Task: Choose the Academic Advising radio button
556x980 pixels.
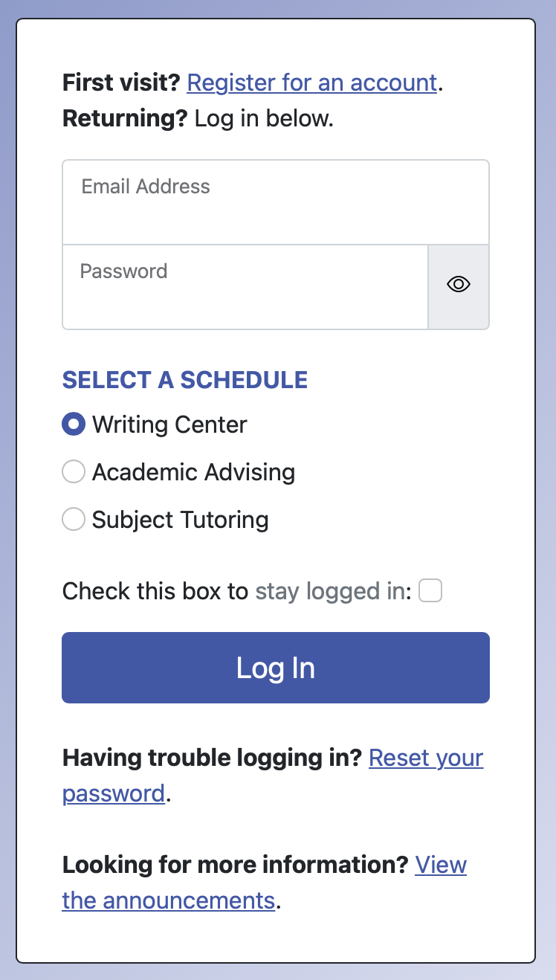Action: pyautogui.click(x=74, y=472)
